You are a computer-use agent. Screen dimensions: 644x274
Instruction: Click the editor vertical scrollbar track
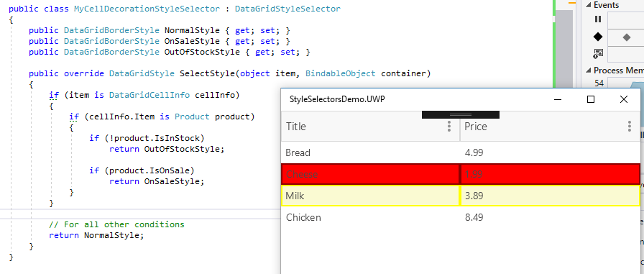[x=564, y=50]
